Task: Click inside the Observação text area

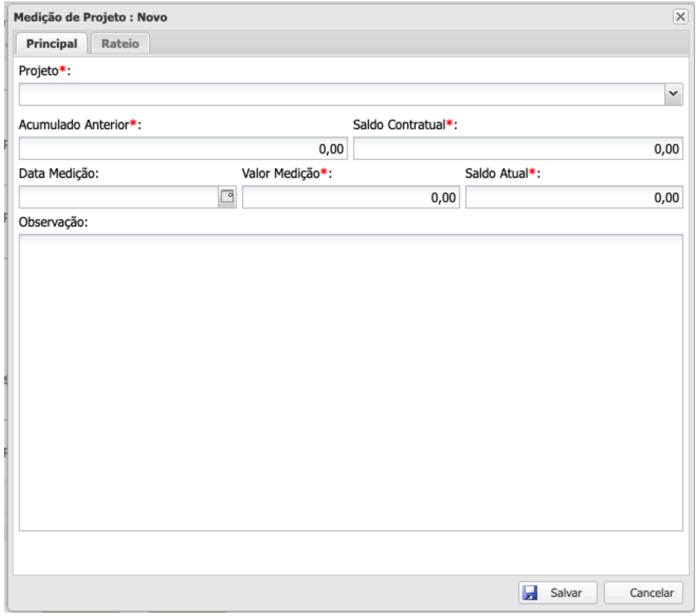Action: 351,382
